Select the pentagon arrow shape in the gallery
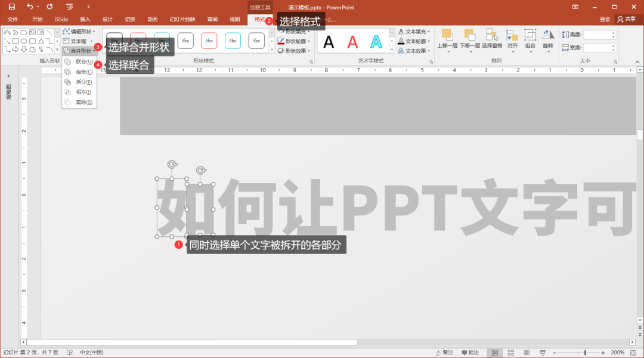The width and height of the screenshot is (644, 358). coord(24,32)
